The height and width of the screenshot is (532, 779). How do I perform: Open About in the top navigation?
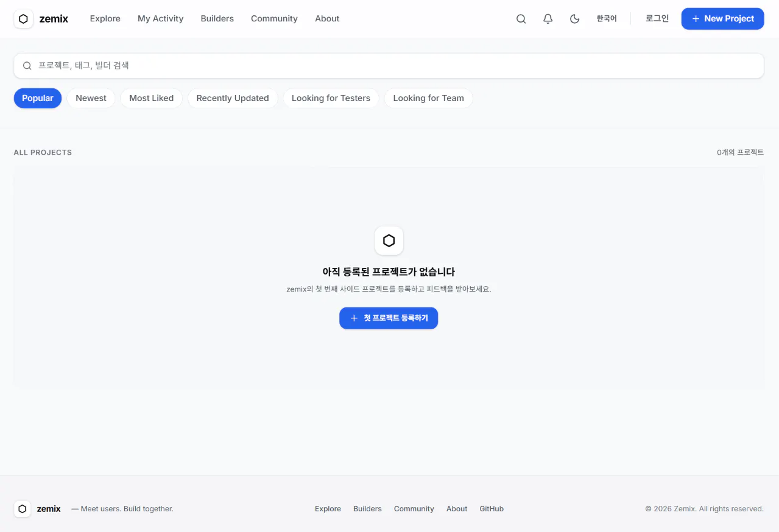327,19
